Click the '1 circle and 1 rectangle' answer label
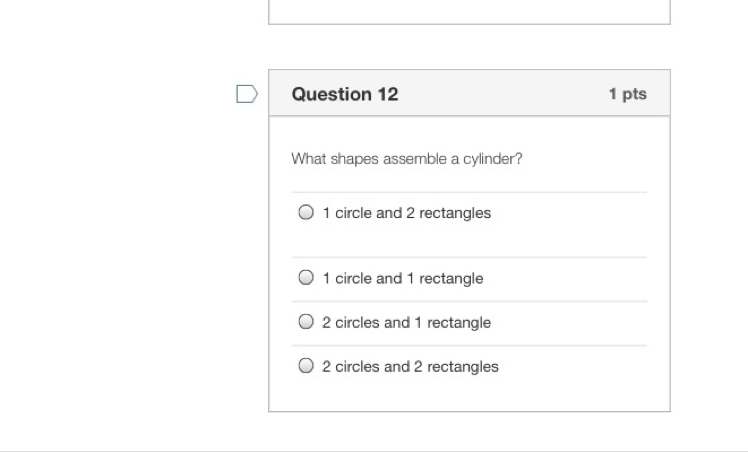This screenshot has height=452, width=748. [402, 279]
